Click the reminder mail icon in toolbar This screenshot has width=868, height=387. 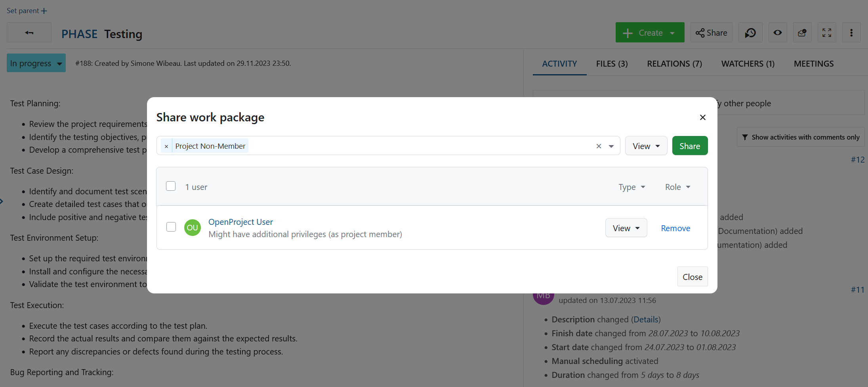[x=802, y=33]
